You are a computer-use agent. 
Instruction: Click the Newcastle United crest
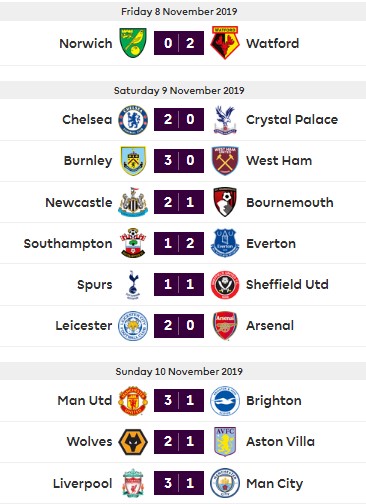click(x=133, y=202)
